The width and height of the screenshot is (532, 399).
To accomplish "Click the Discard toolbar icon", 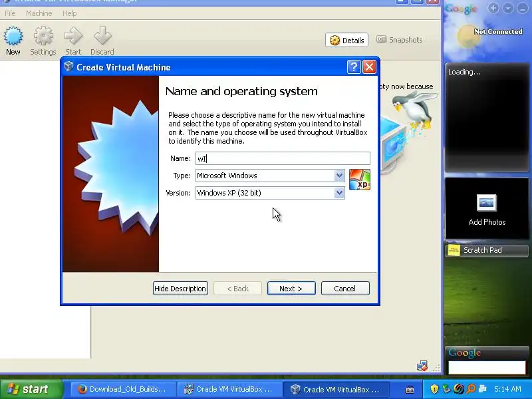I will [102, 41].
